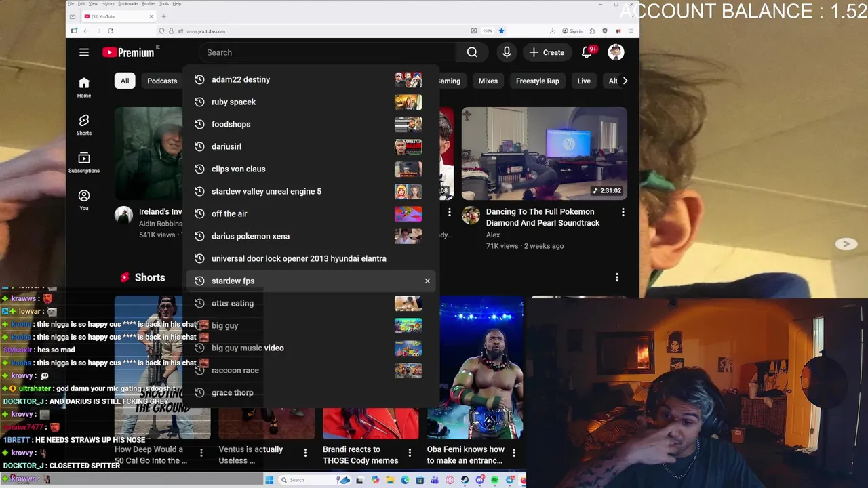Choose the 'stardew valley unreal engine 5' suggestion
This screenshot has width=868, height=488.
pyautogui.click(x=312, y=191)
